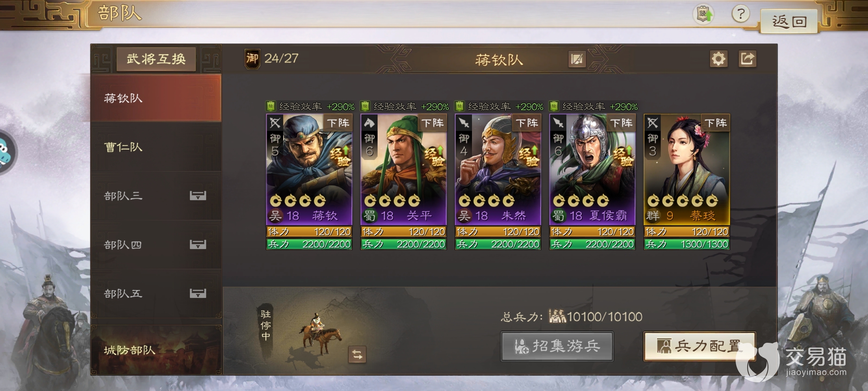
Task: Remove 蒋钦 with 下阵 toggle
Action: 338,123
